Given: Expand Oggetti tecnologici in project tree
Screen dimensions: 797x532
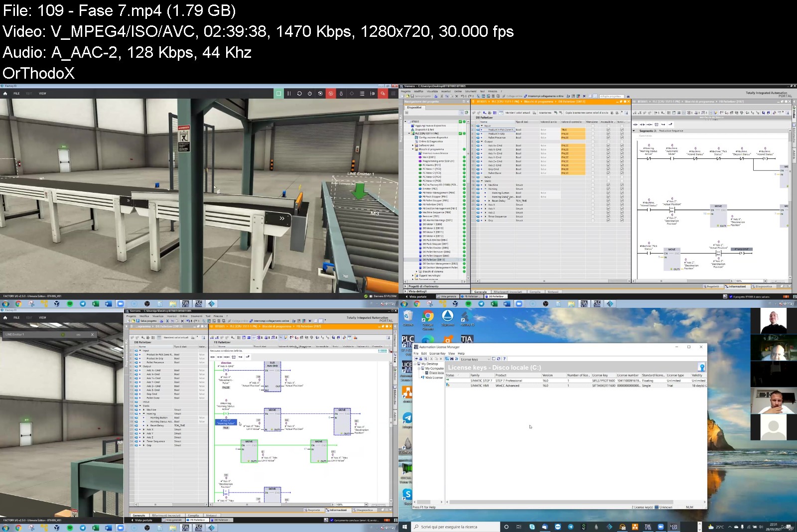Looking at the screenshot, I should [x=413, y=275].
